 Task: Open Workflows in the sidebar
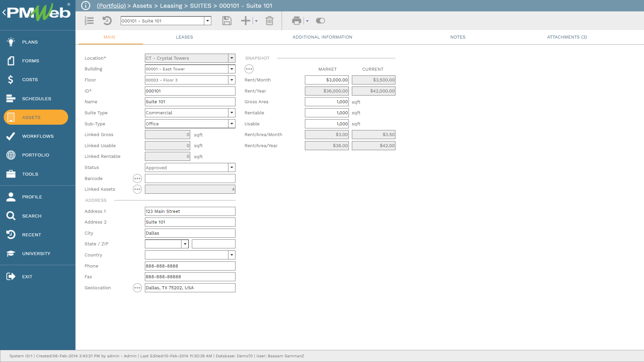click(38, 136)
